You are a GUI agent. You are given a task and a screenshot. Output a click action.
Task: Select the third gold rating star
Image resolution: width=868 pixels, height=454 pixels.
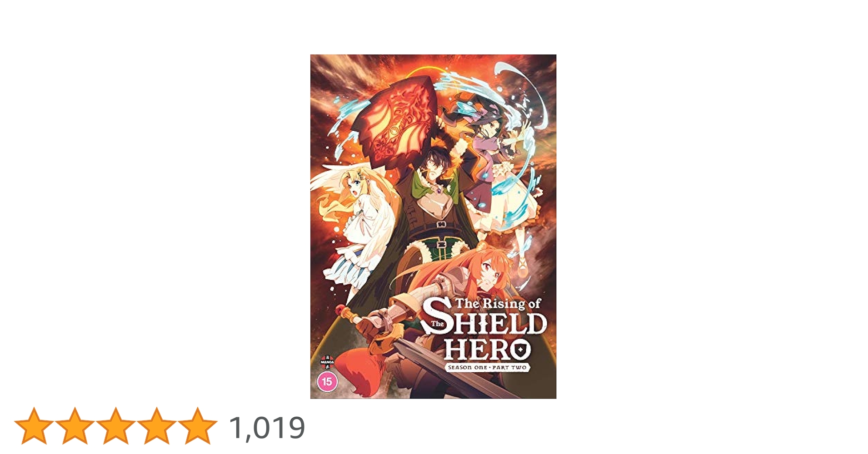(116, 426)
